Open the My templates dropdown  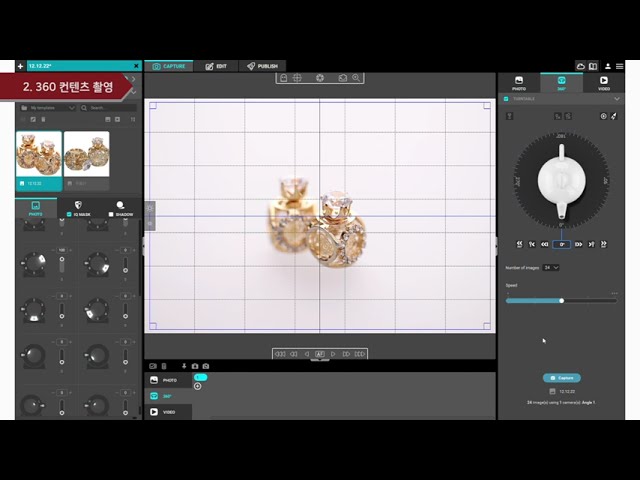click(x=48, y=108)
